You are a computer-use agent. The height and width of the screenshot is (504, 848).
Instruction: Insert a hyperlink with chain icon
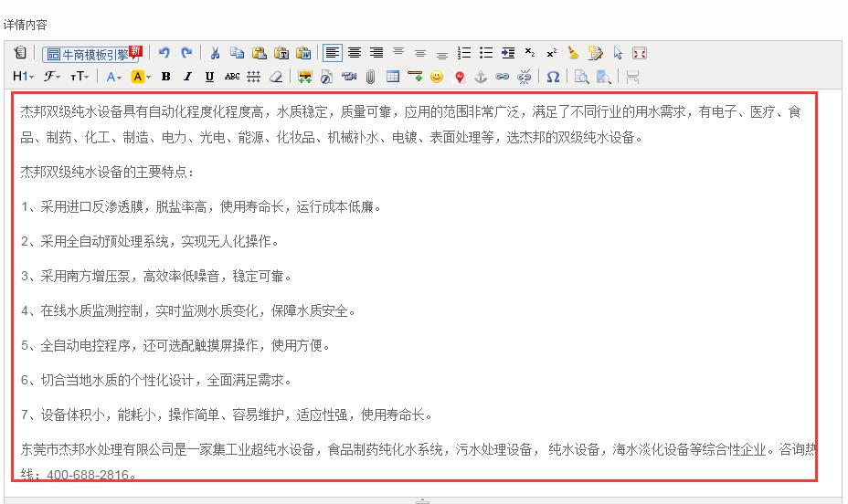[502, 77]
